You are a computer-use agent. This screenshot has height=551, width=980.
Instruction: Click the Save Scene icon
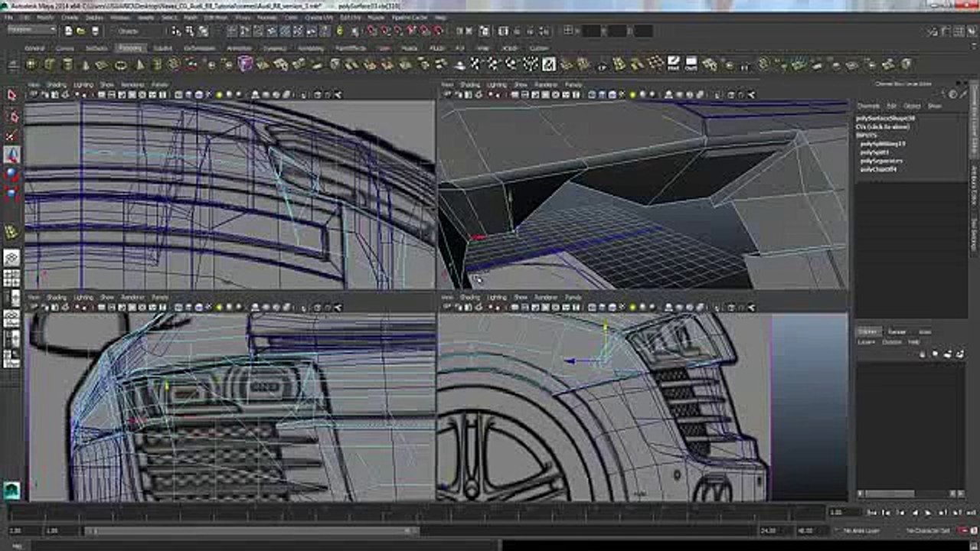(95, 31)
